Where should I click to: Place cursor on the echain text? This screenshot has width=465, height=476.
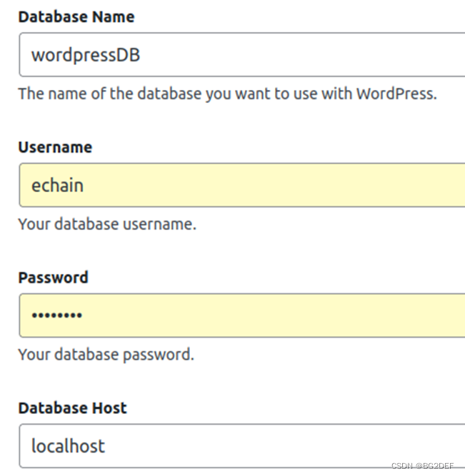(57, 186)
